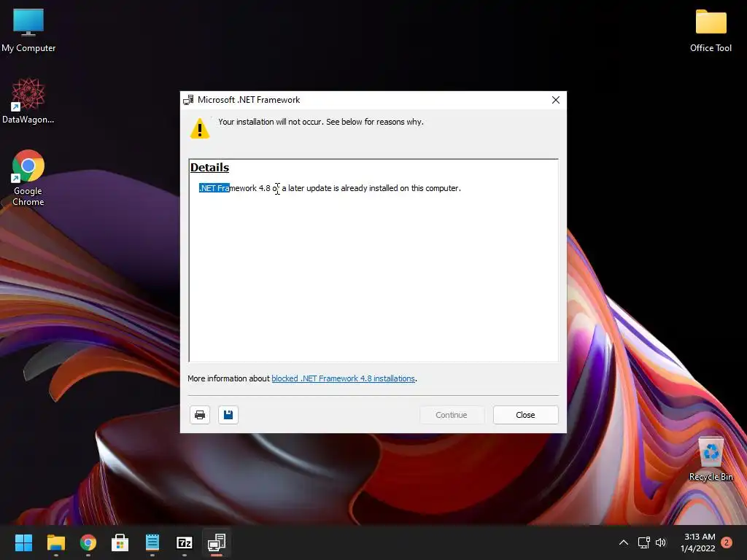Open the Notepad taskbar icon
747x560 pixels.
(x=152, y=542)
